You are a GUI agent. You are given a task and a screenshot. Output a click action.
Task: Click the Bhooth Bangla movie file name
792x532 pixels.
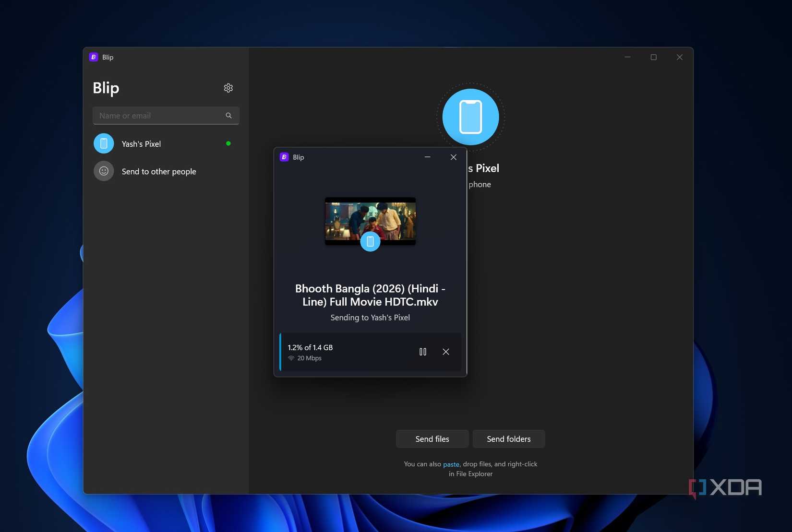[x=370, y=295]
